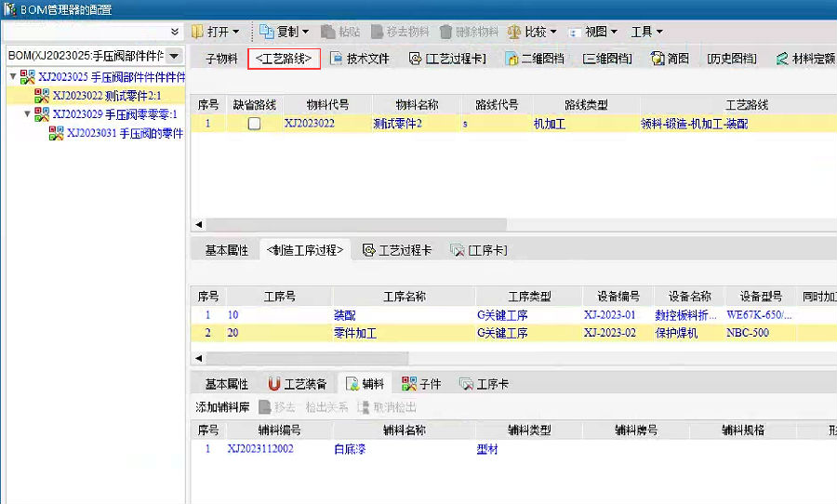Image resolution: width=837 pixels, height=504 pixels.
Task: Expand the 工具 dropdown arrow
Action: tap(659, 32)
